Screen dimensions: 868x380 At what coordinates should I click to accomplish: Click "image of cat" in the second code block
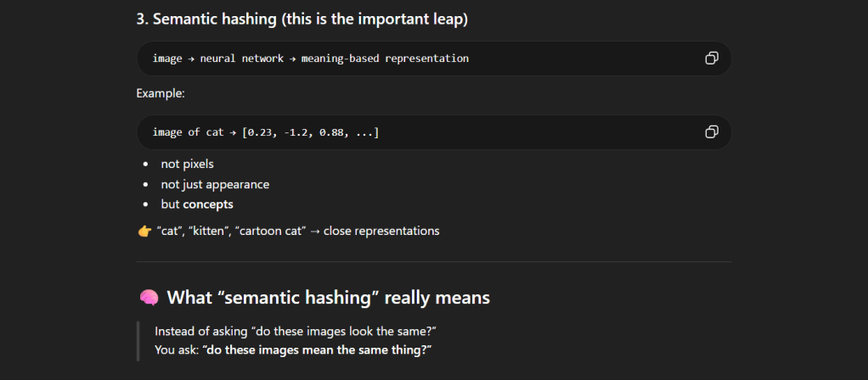[x=188, y=132]
